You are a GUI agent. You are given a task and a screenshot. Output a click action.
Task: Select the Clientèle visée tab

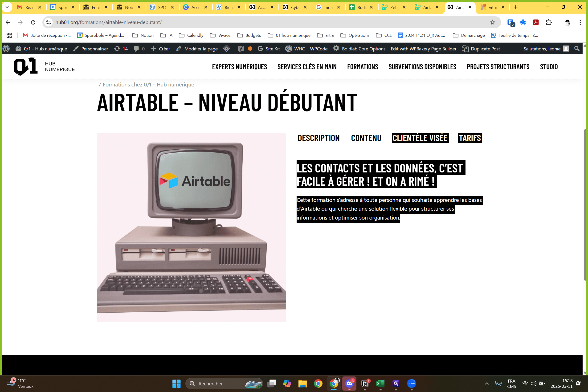click(420, 138)
